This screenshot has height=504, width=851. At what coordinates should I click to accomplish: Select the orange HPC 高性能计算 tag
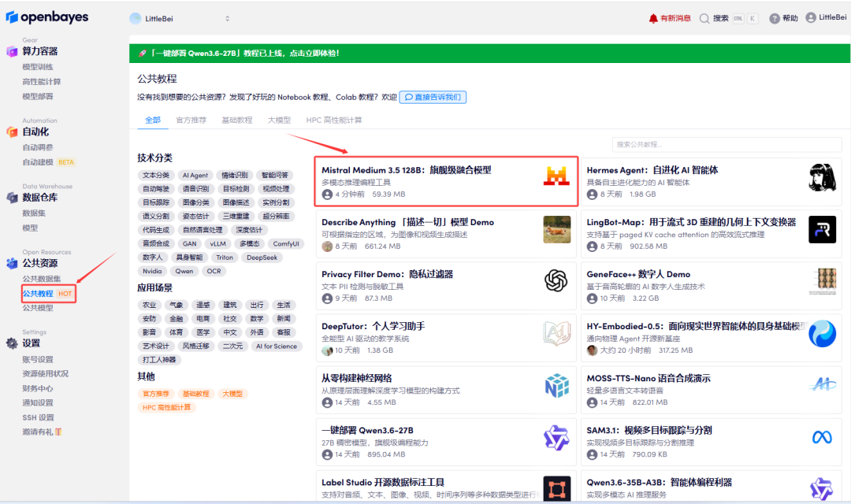(x=166, y=407)
